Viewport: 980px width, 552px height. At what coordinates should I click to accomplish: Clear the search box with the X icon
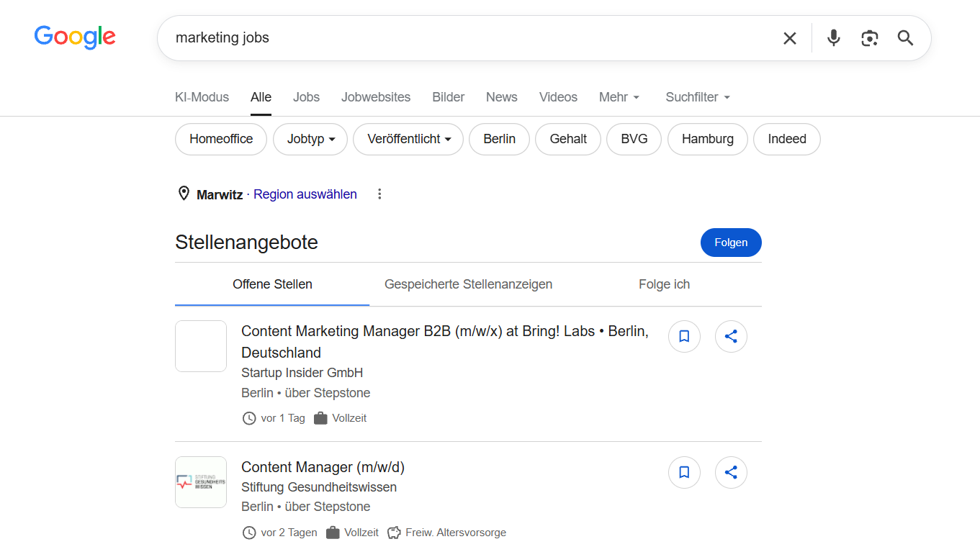click(790, 38)
